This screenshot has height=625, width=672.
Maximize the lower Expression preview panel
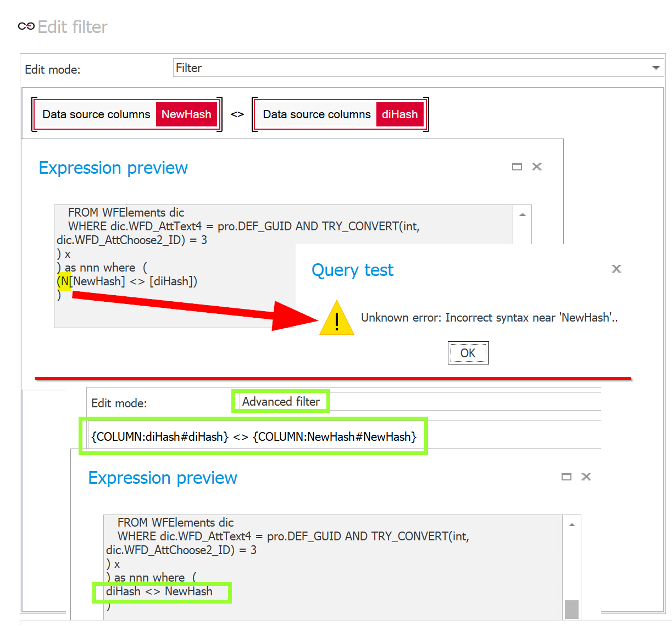tap(566, 477)
